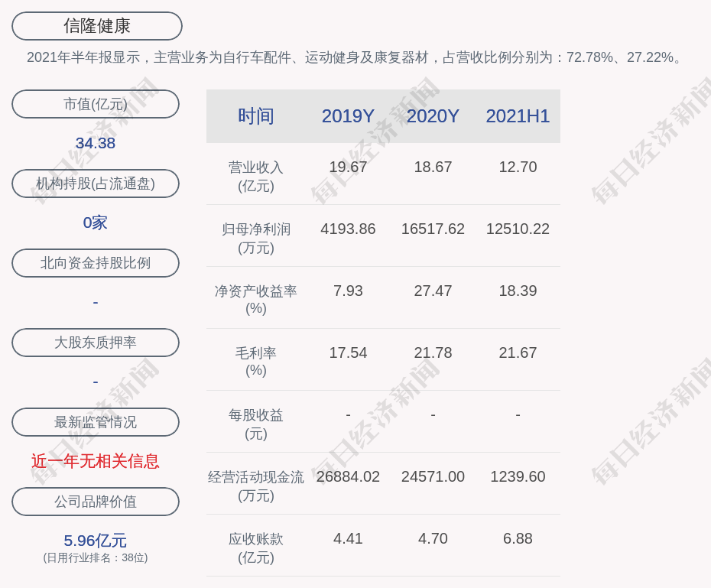Select the 市值(亿元) pill label

tap(96, 104)
